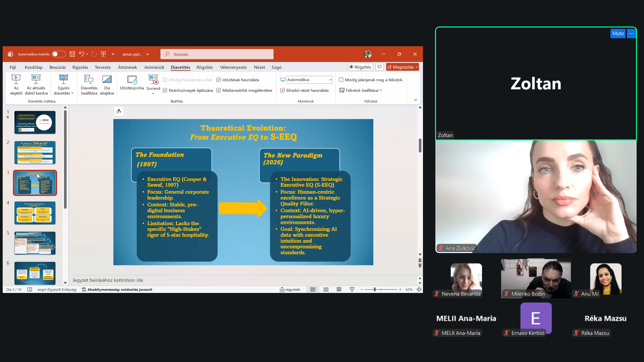Open reading view from the status bar

(339, 290)
